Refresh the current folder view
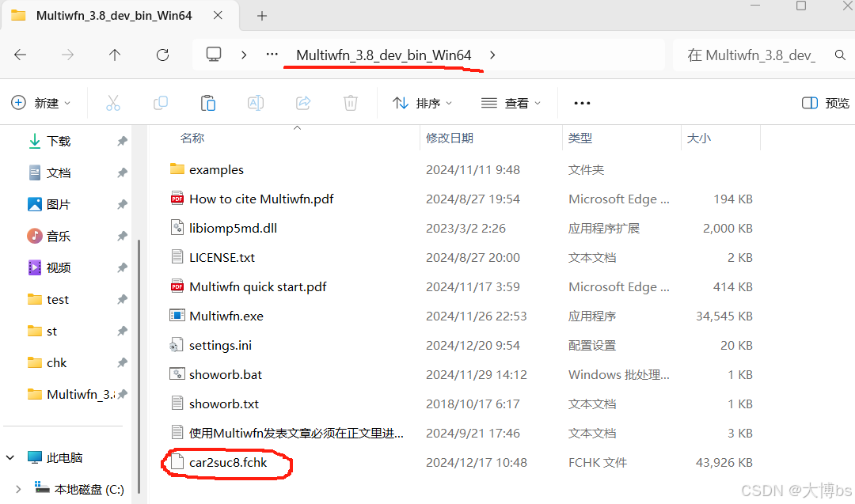The height and width of the screenshot is (504, 855). [162, 55]
